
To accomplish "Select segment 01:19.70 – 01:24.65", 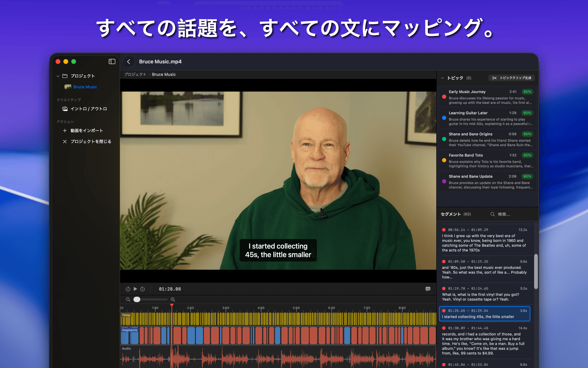I will pyautogui.click(x=485, y=294).
